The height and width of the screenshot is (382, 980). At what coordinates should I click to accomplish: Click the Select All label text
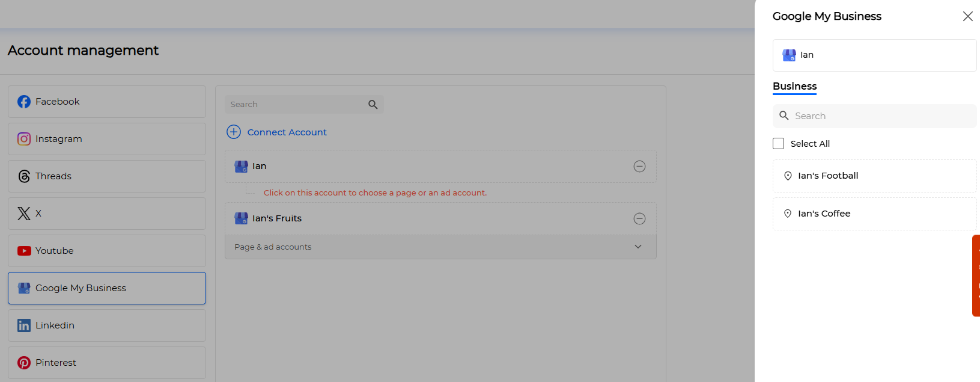(x=810, y=144)
